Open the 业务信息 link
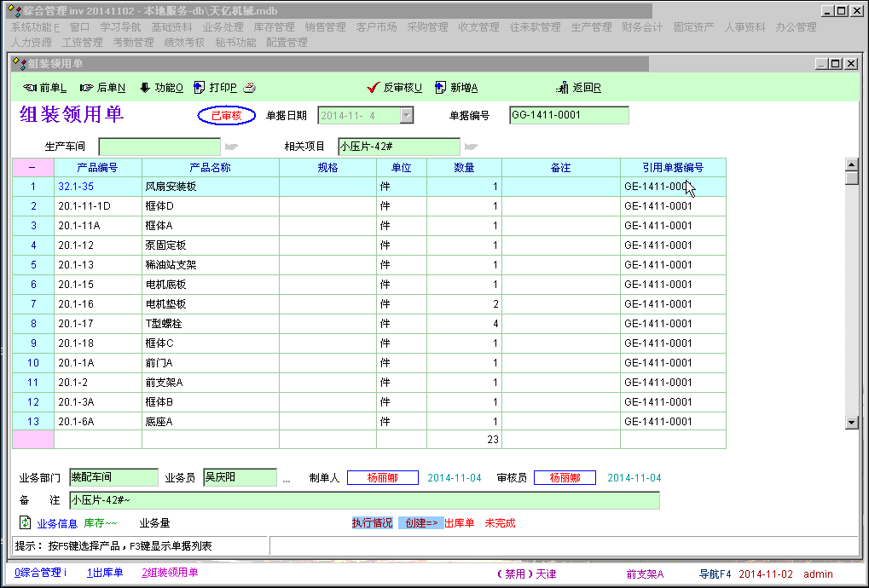Viewport: 869px width, 588px height. click(56, 523)
